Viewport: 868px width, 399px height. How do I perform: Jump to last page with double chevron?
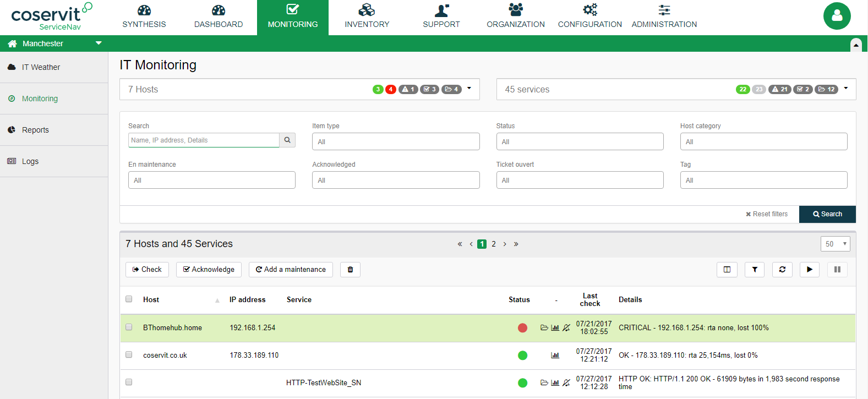(516, 244)
